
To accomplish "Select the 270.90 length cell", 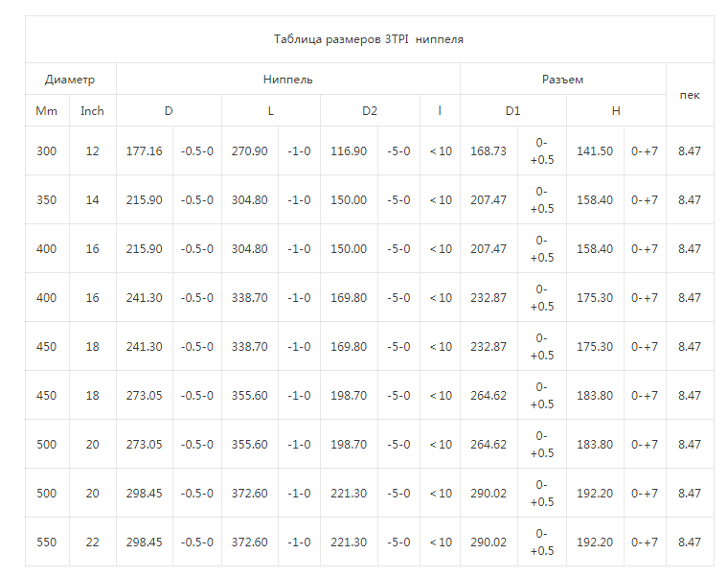I will pyautogui.click(x=250, y=151).
